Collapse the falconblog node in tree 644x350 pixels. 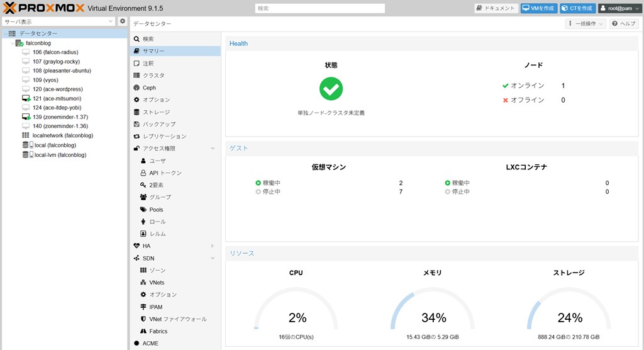pyautogui.click(x=12, y=43)
